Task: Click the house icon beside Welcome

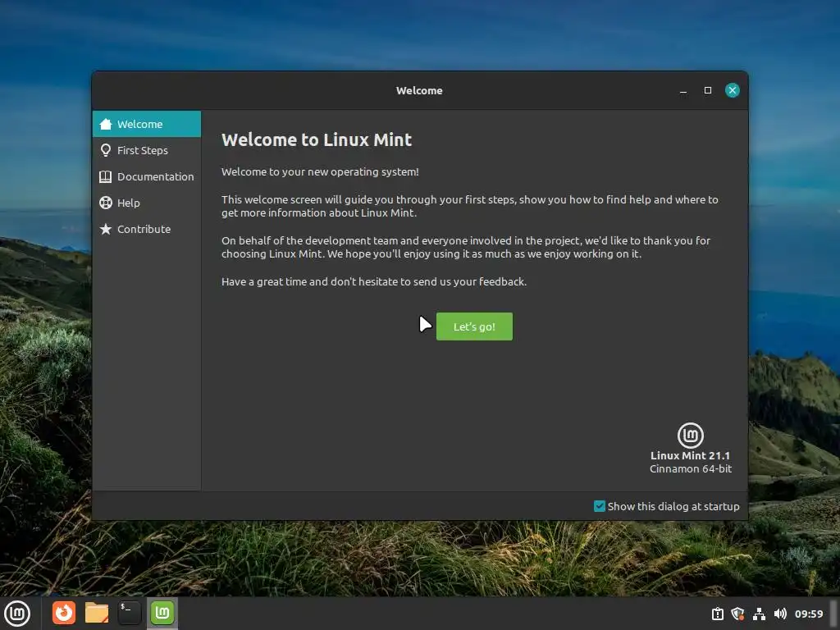Action: click(x=106, y=124)
